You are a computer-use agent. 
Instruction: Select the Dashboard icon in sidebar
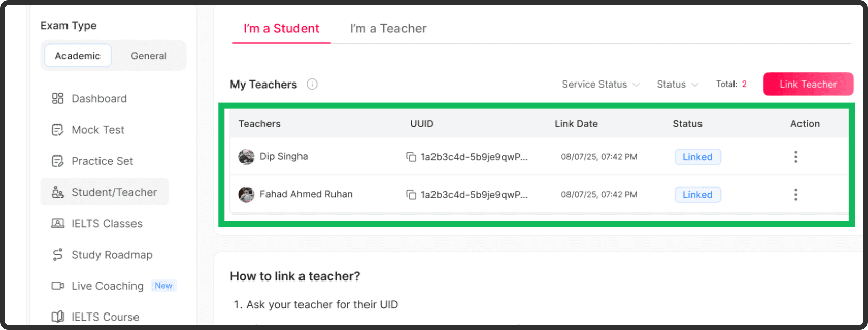tap(57, 98)
